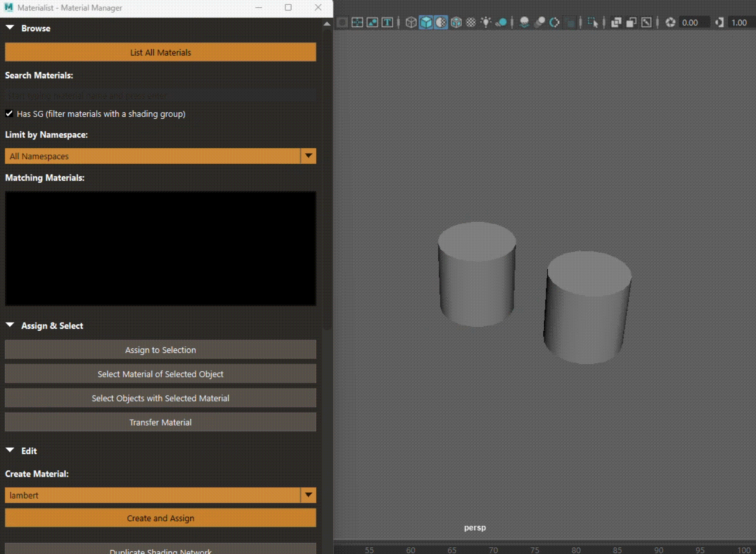Collapse the Assign & Select section
The height and width of the screenshot is (554, 756).
10,325
